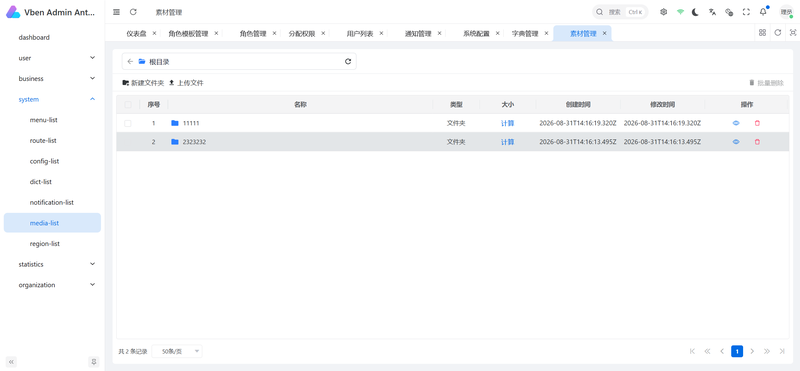Click the refresh icon beside the hamburger menu
This screenshot has width=800, height=371.
tap(133, 12)
